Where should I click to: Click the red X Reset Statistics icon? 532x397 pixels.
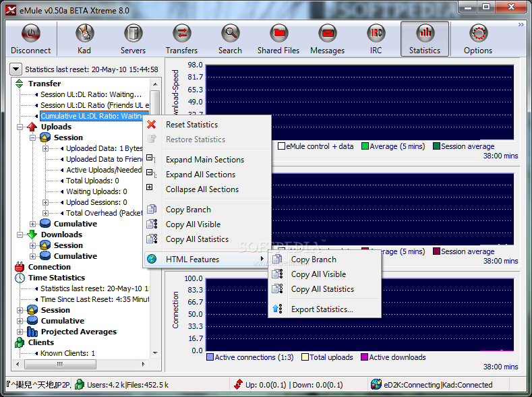151,125
